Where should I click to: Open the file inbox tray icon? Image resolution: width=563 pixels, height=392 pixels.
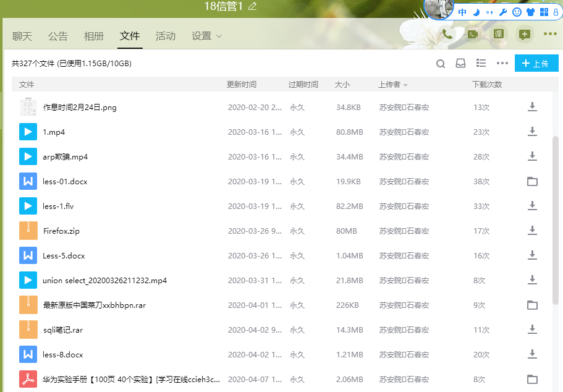(460, 64)
